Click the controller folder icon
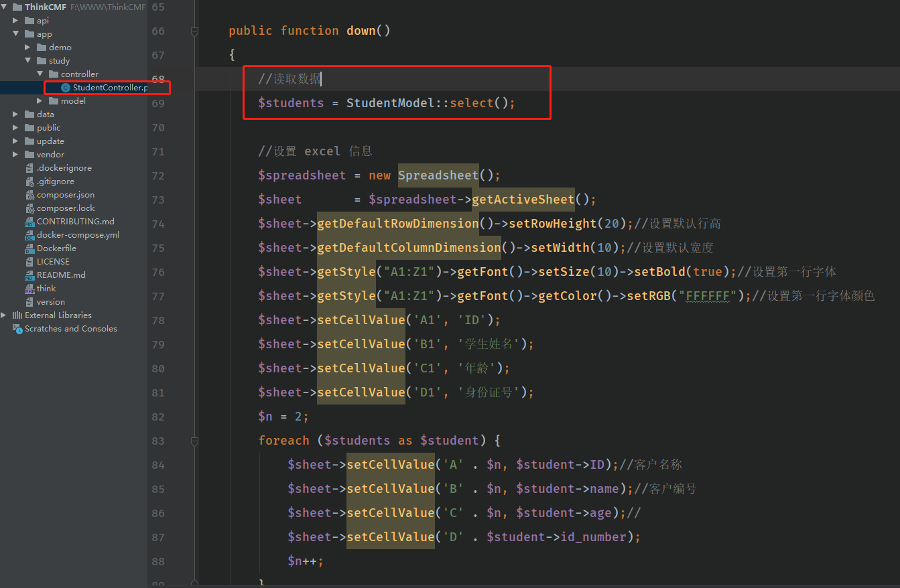Viewport: 900px width, 588px height. point(54,74)
